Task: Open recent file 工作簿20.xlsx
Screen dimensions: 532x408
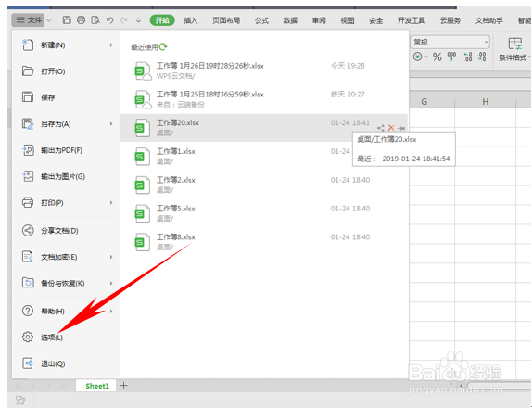Action: 263,128
